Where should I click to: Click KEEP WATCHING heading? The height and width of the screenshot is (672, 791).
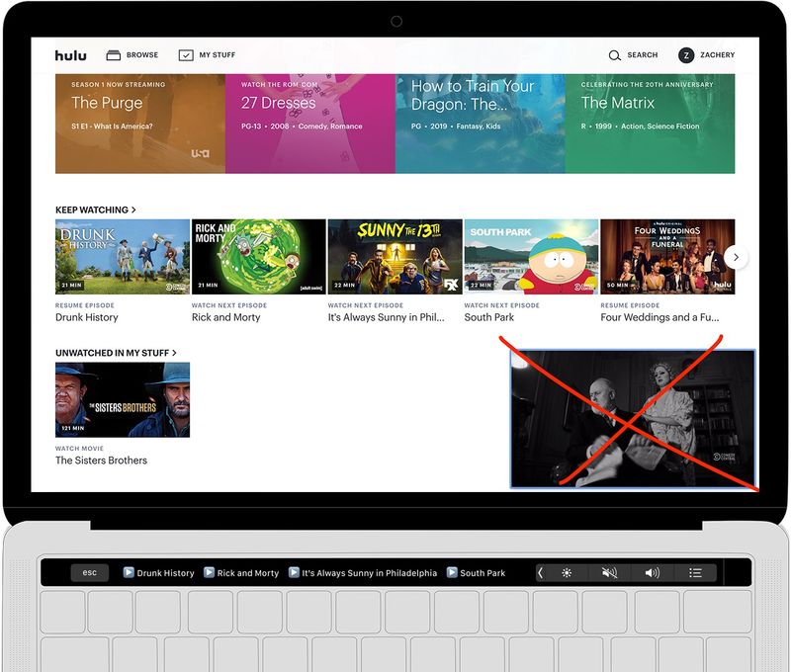[x=92, y=210]
